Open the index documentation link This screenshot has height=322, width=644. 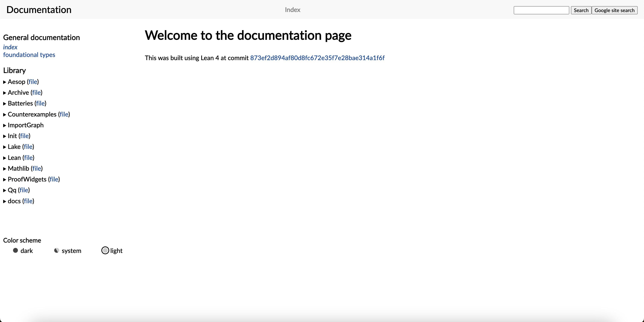click(10, 47)
